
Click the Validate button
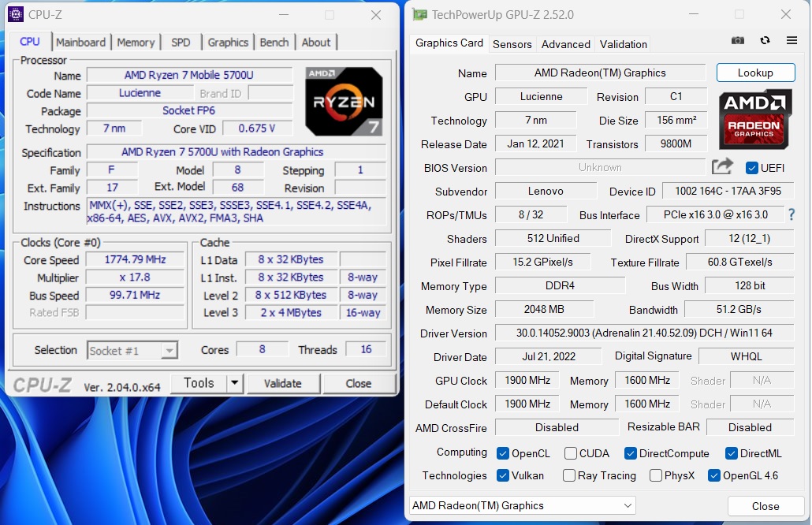click(x=283, y=384)
